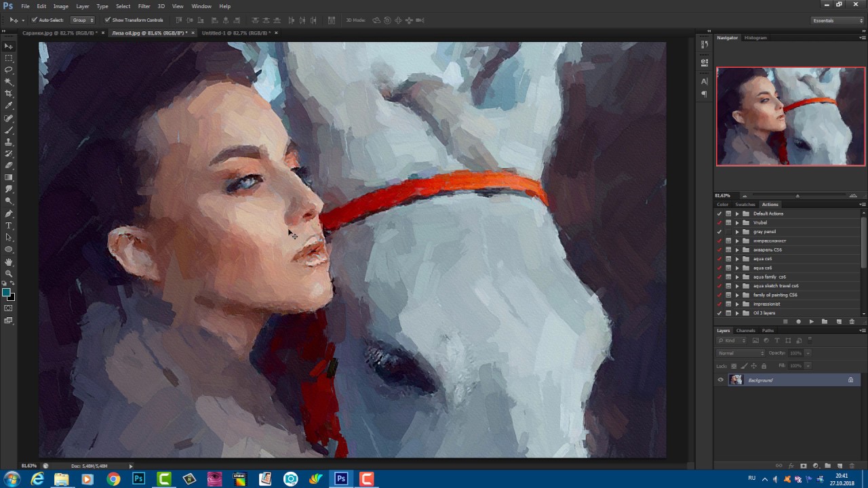The image size is (868, 488).
Task: Expand the Default Actions set
Action: 737,213
